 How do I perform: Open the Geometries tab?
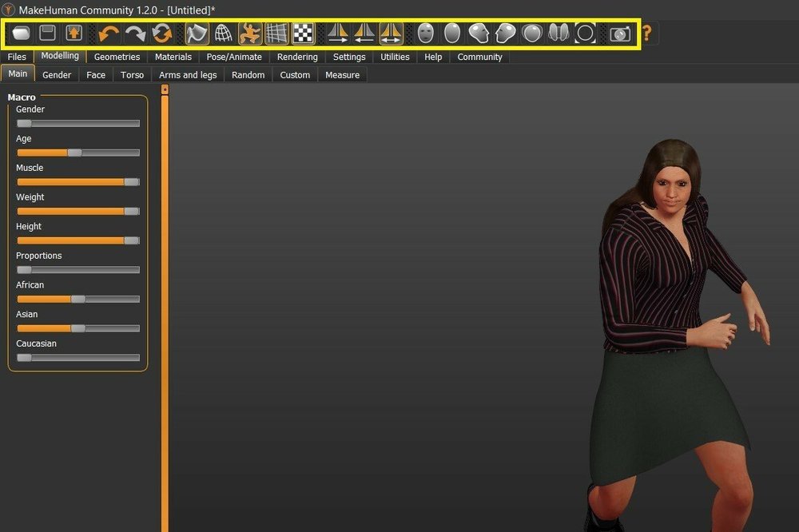tap(117, 57)
